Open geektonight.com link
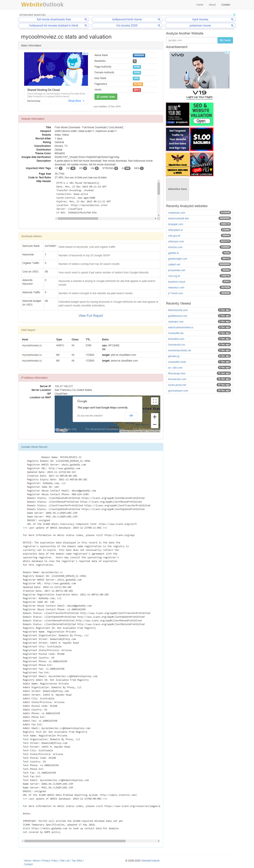The image size is (254, 868). click(x=178, y=259)
